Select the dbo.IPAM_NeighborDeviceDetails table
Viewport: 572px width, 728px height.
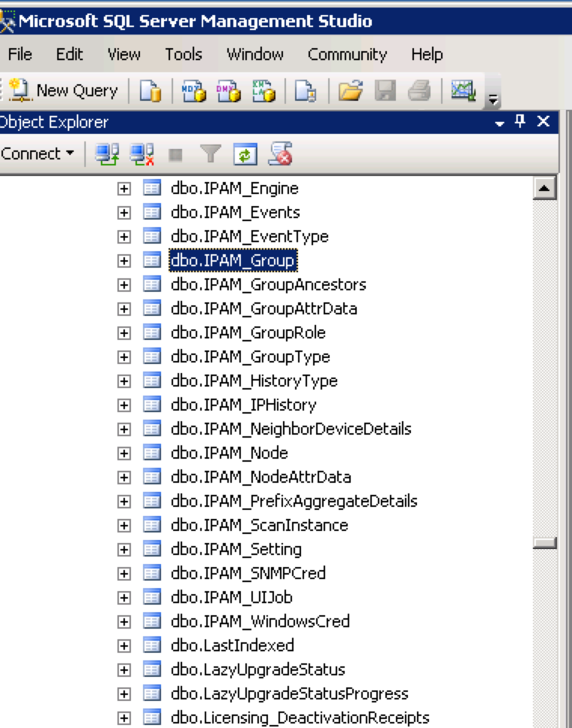[291, 429]
